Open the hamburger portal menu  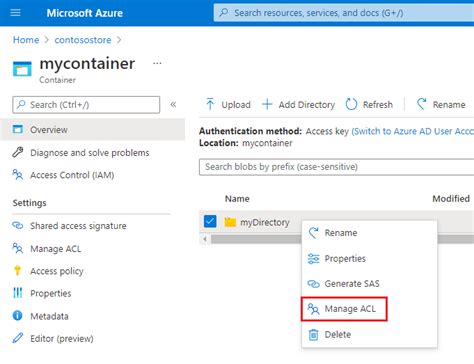click(15, 13)
